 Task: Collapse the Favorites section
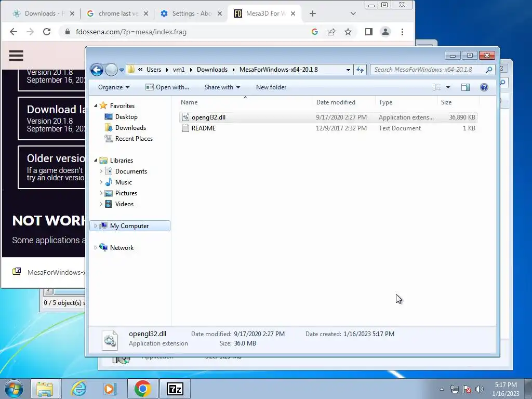tap(96, 106)
